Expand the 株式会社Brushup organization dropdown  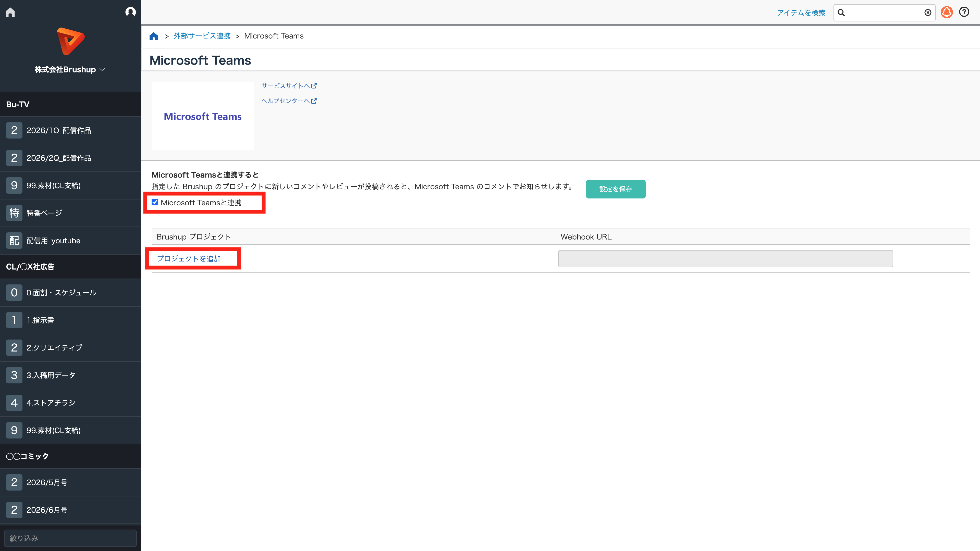(70, 70)
